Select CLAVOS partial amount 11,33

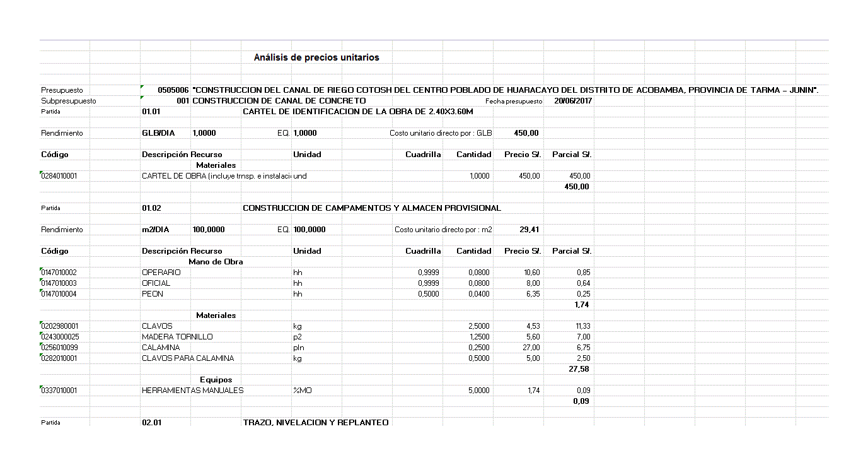tap(582, 326)
